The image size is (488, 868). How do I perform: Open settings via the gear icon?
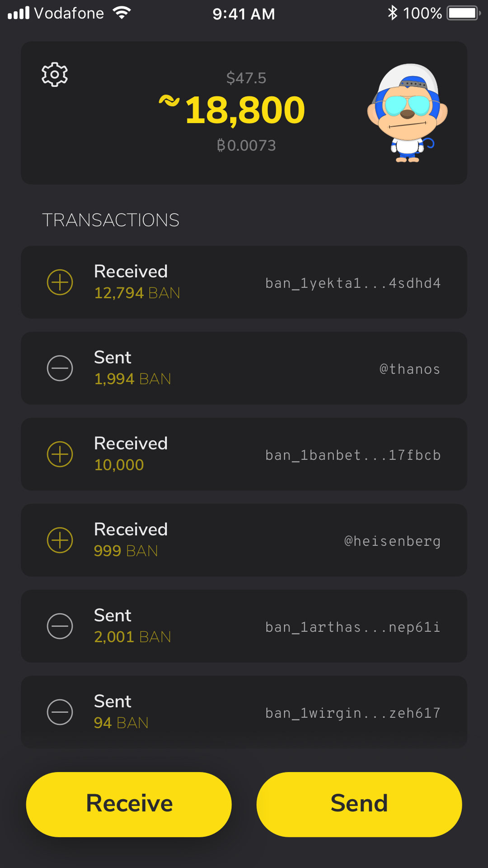pyautogui.click(x=55, y=75)
